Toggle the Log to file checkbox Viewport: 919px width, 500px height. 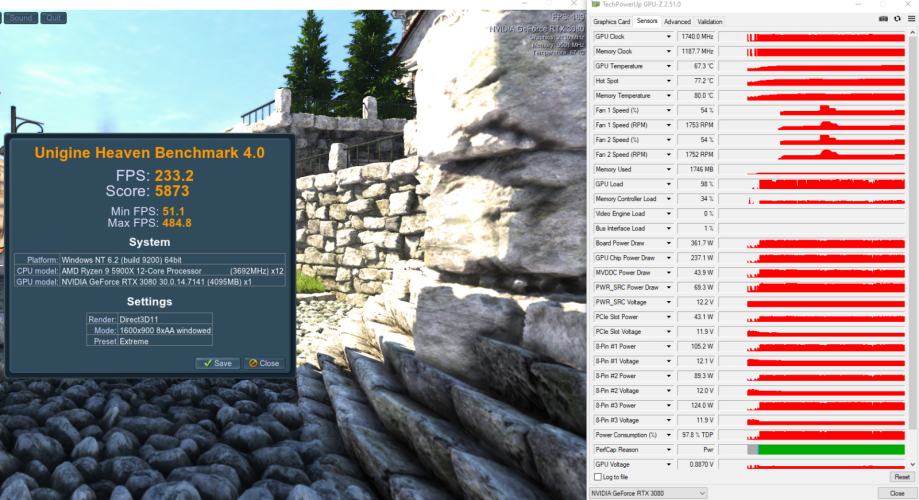(598, 477)
